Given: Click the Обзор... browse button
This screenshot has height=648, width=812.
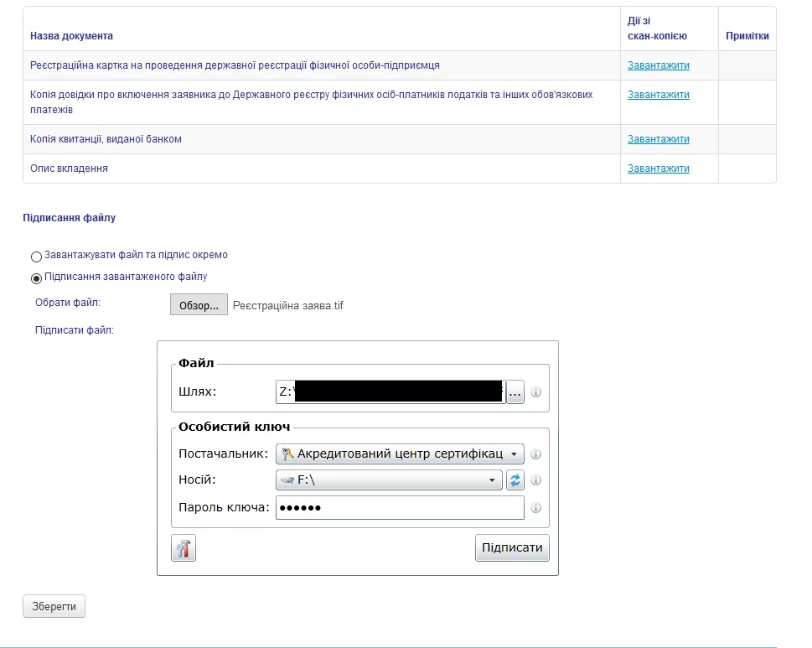Looking at the screenshot, I should tap(199, 305).
